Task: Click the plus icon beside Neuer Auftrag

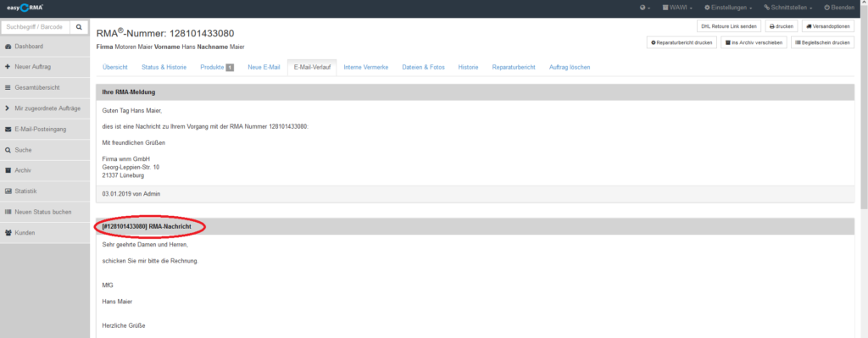Action: (8, 67)
